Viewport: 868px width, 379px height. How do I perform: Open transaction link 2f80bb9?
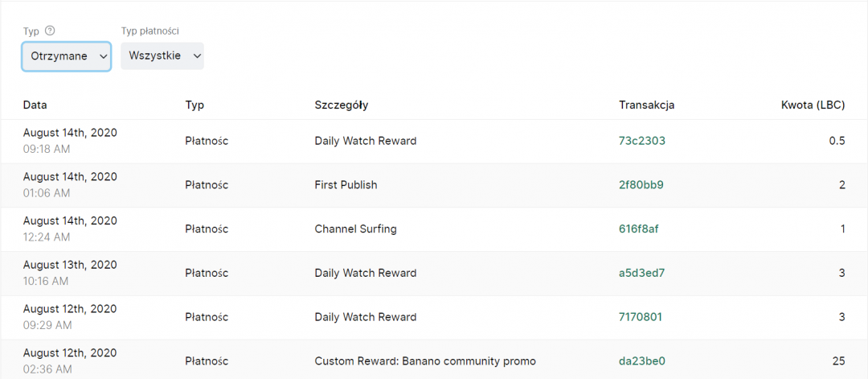641,185
